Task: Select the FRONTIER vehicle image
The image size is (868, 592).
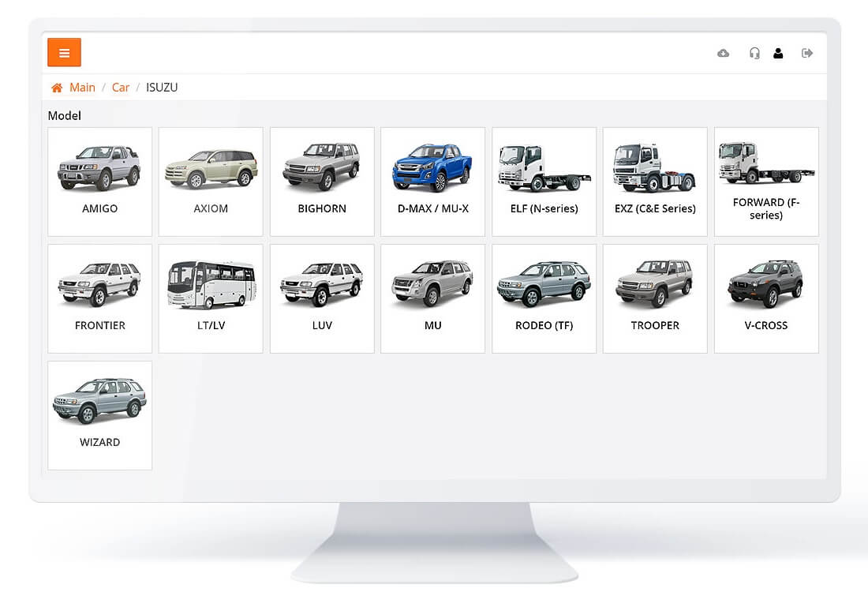Action: coord(99,284)
